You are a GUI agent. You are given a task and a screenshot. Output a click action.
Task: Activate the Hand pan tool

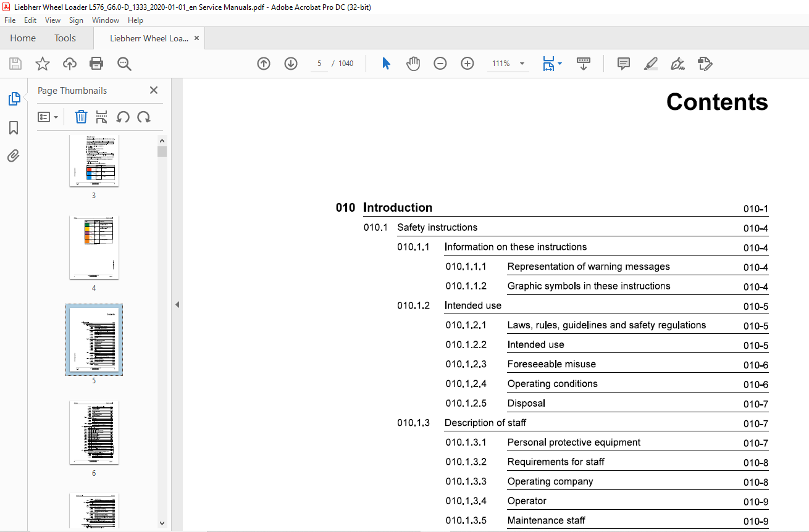click(413, 64)
